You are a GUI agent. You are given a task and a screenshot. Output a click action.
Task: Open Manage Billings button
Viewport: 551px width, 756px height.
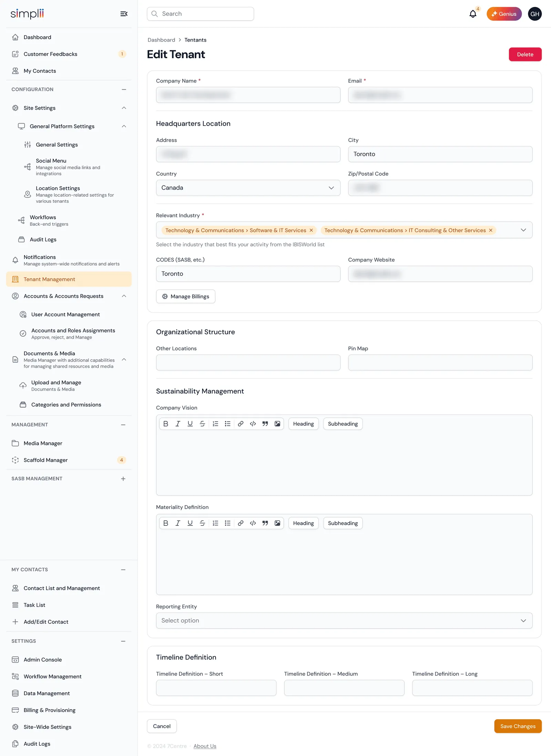186,296
